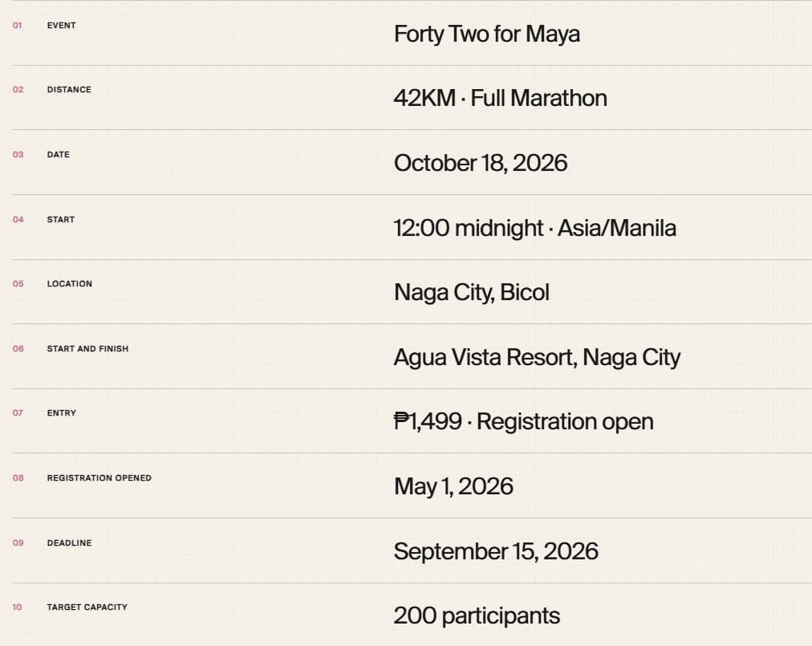This screenshot has height=646, width=812.
Task: Click the EVENT row label
Action: point(61,26)
